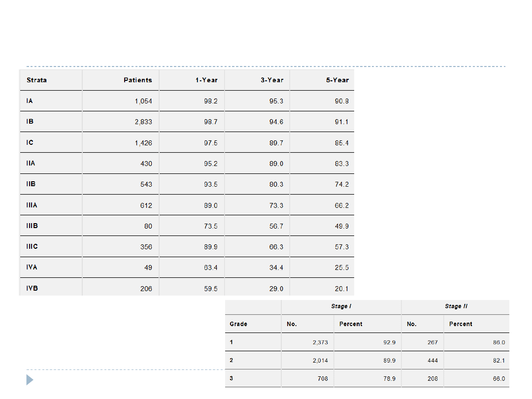This screenshot has height=399, width=532.
Task: Select the Stage II table header
Action: pos(456,306)
